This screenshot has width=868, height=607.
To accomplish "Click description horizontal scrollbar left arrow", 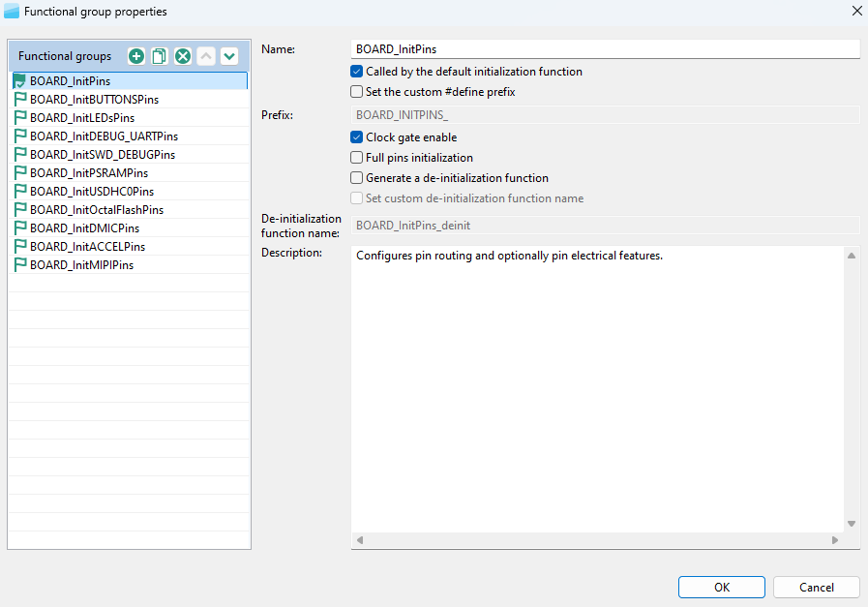I will 360,540.
